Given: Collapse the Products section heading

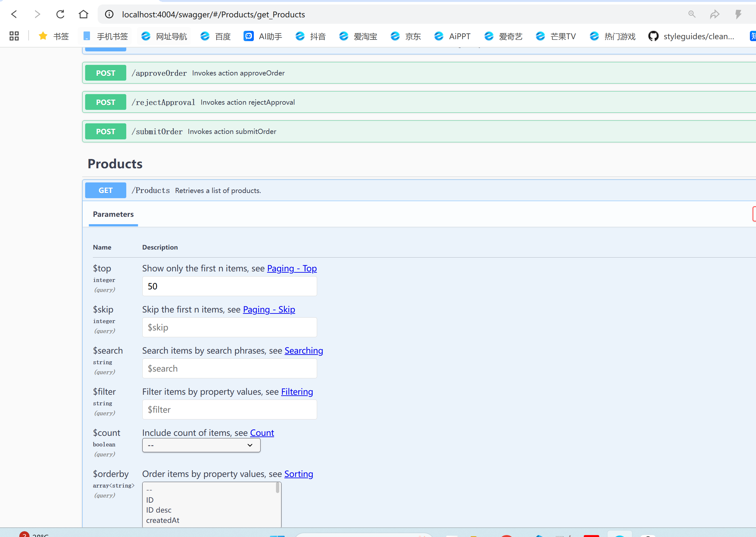Looking at the screenshot, I should pyautogui.click(x=115, y=164).
